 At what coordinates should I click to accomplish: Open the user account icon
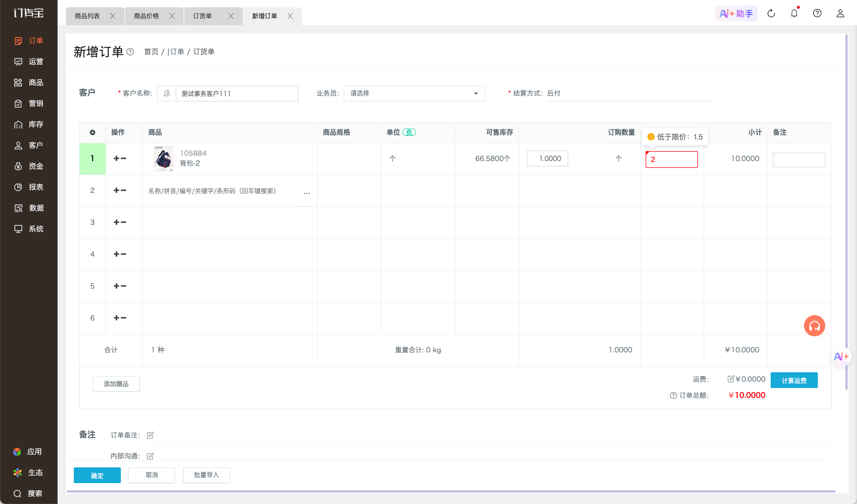(840, 14)
